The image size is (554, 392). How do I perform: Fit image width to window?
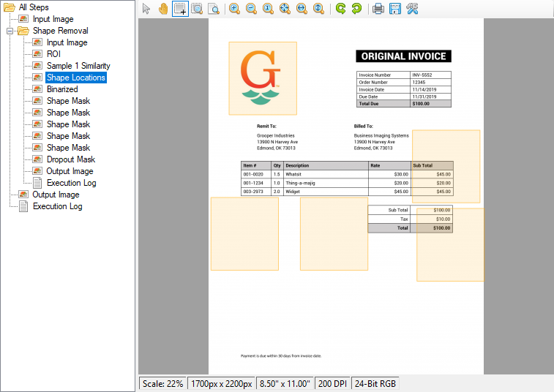tap(302, 9)
